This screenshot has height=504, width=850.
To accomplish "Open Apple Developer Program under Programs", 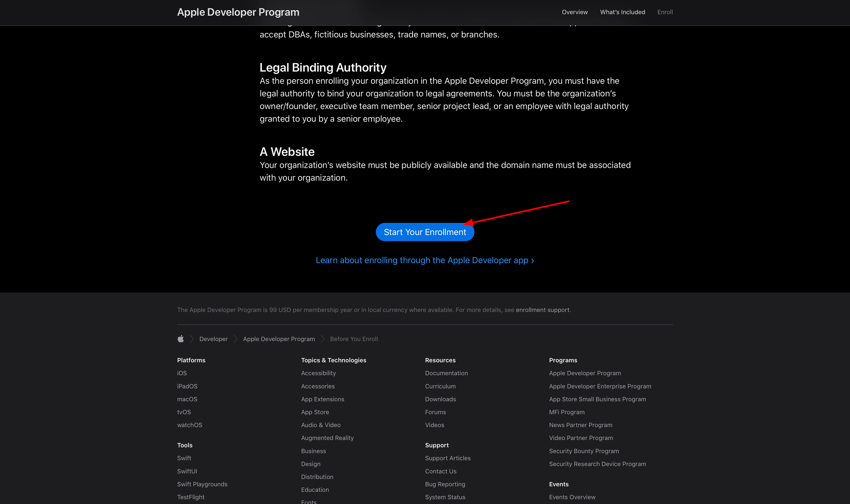I will [585, 373].
